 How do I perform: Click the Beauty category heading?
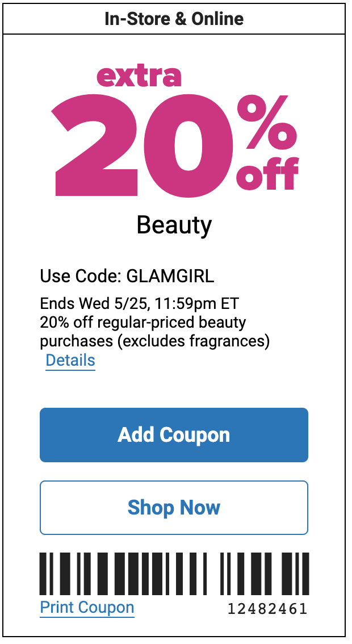174,225
